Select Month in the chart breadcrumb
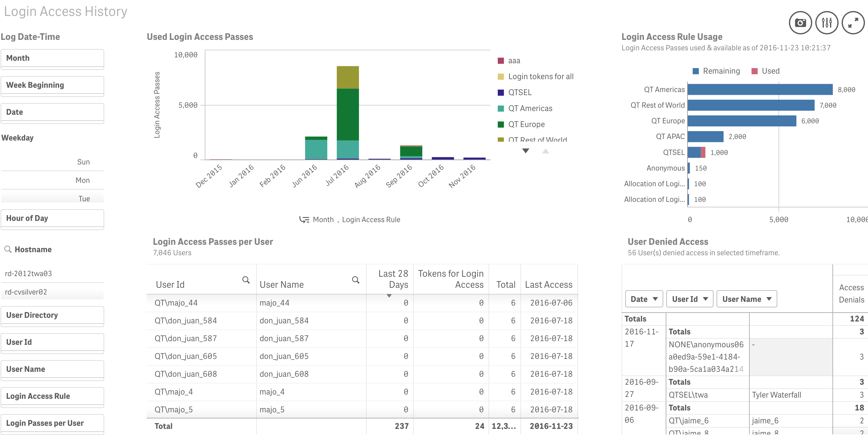 [323, 220]
